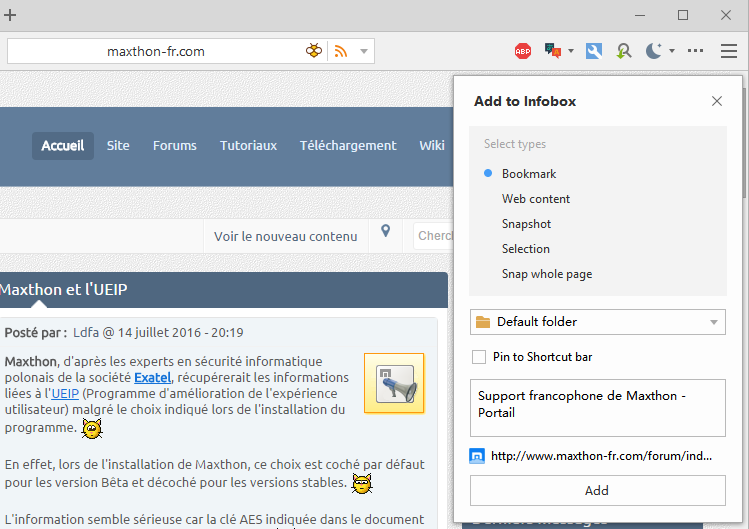Click the bookmark URL text

601,456
